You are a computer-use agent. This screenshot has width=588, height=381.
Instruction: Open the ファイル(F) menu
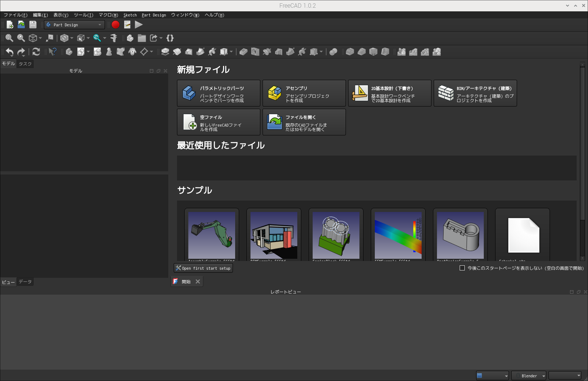point(16,15)
